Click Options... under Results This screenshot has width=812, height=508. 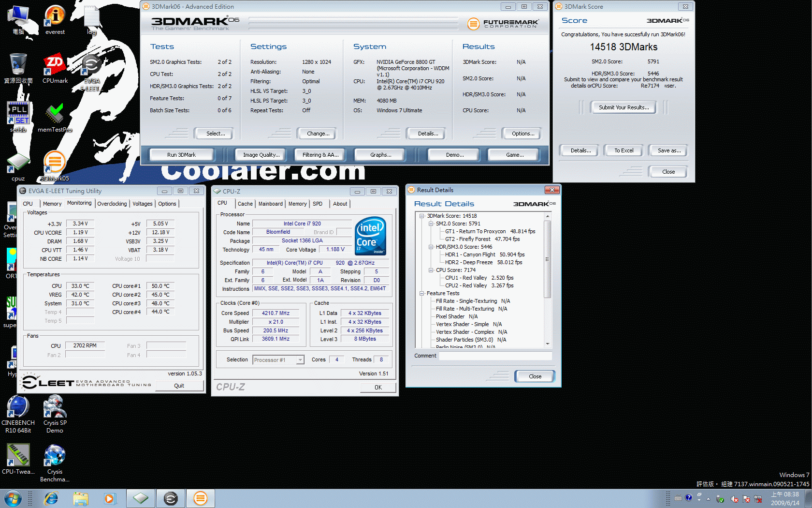[x=523, y=134]
